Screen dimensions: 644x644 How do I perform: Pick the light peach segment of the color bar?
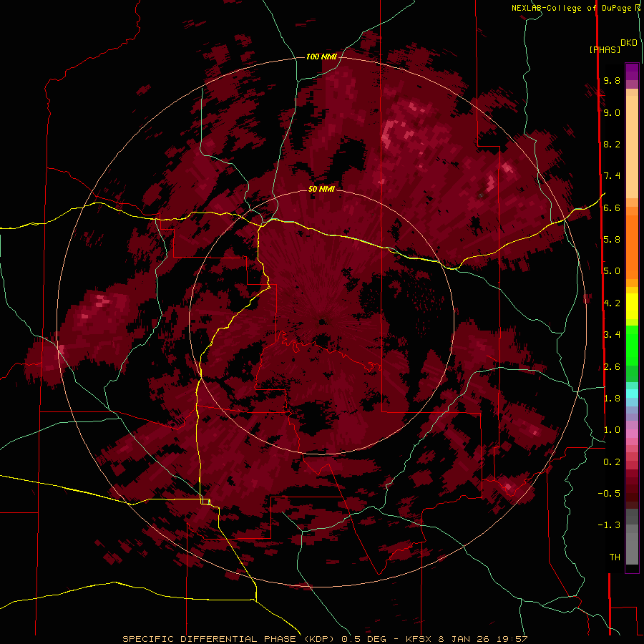tap(632, 147)
